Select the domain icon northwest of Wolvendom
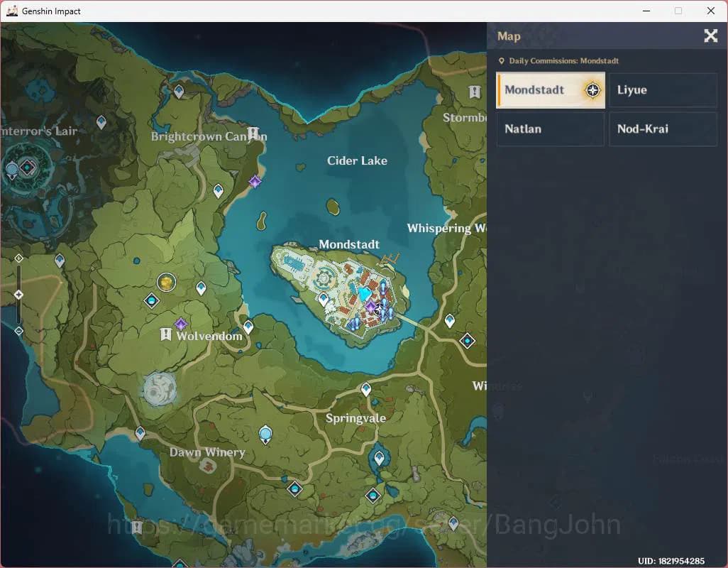This screenshot has height=568, width=728. (151, 301)
